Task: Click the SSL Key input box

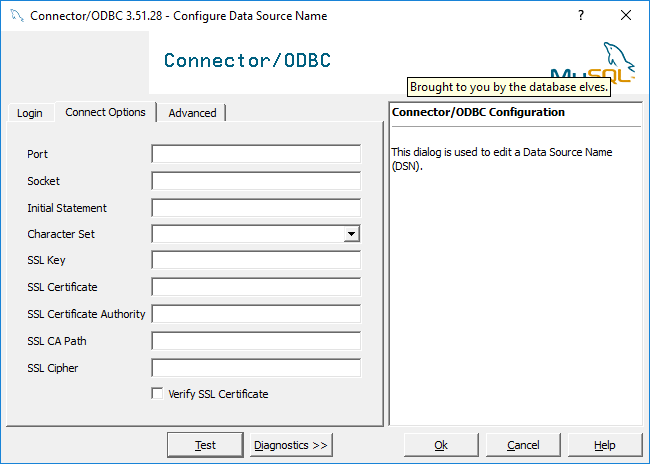Action: tap(256, 260)
